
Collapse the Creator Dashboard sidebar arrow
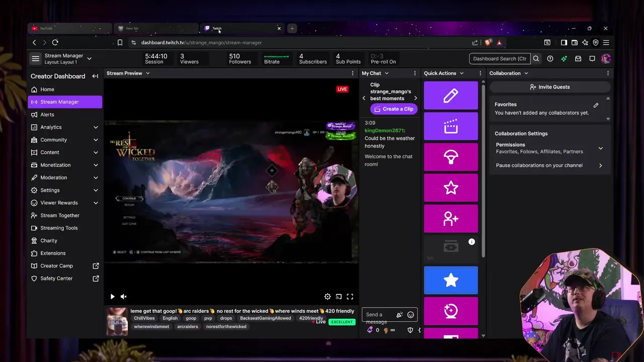[x=95, y=76]
